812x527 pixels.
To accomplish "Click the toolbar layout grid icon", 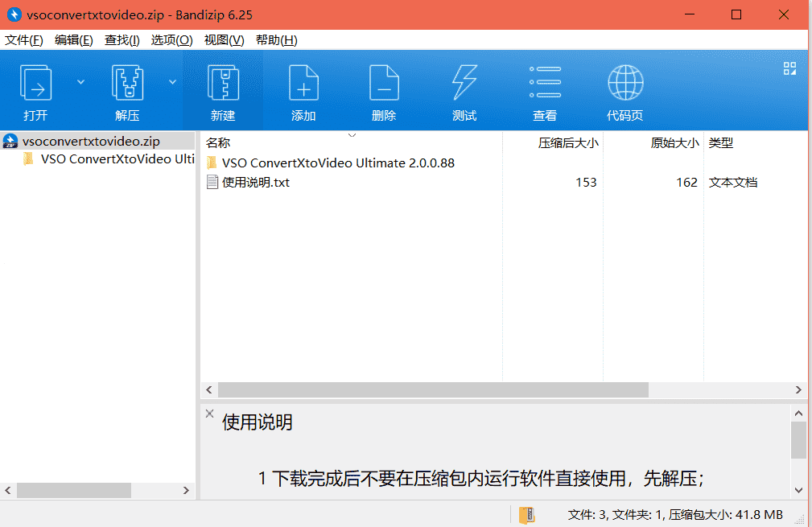I will 789,68.
